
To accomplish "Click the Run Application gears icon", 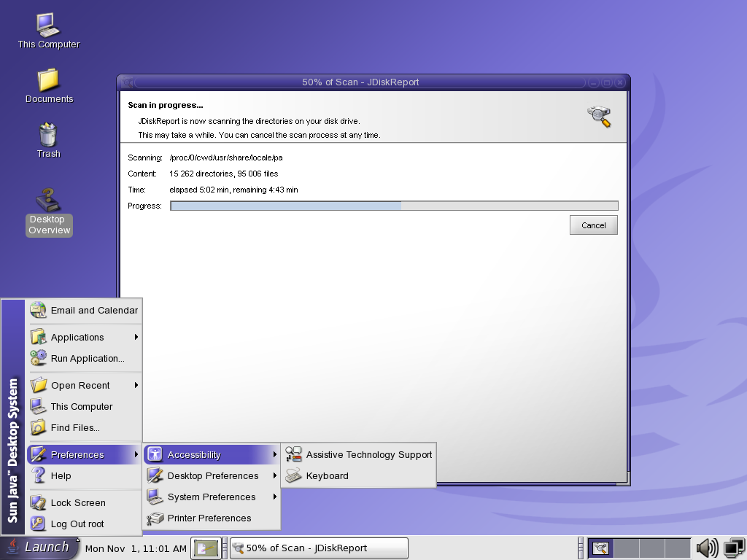I will (38, 358).
